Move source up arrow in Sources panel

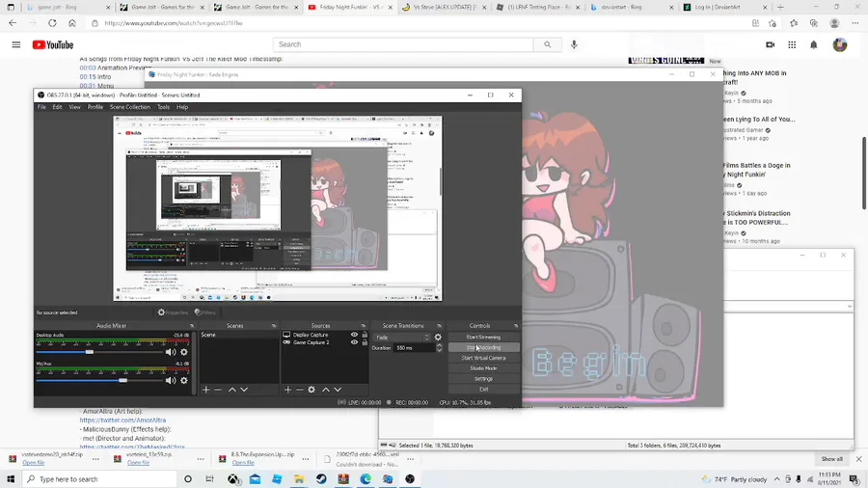[x=326, y=390]
